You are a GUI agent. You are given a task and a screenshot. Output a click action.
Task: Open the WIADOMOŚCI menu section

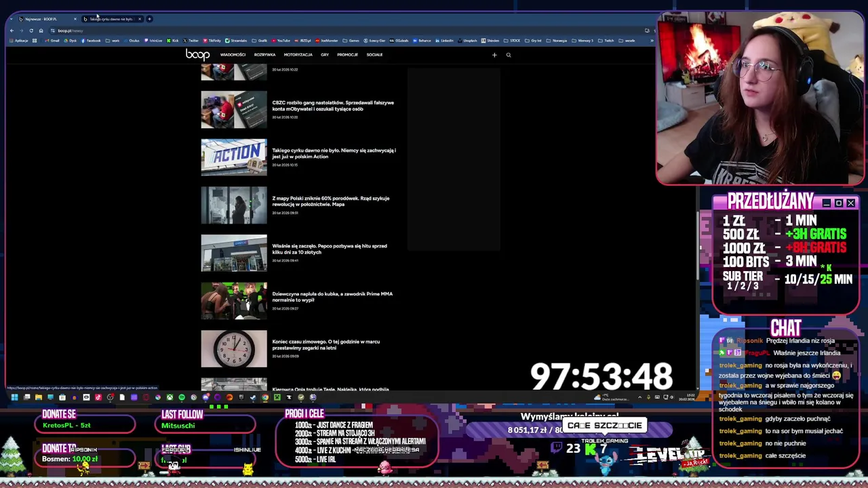(x=233, y=55)
